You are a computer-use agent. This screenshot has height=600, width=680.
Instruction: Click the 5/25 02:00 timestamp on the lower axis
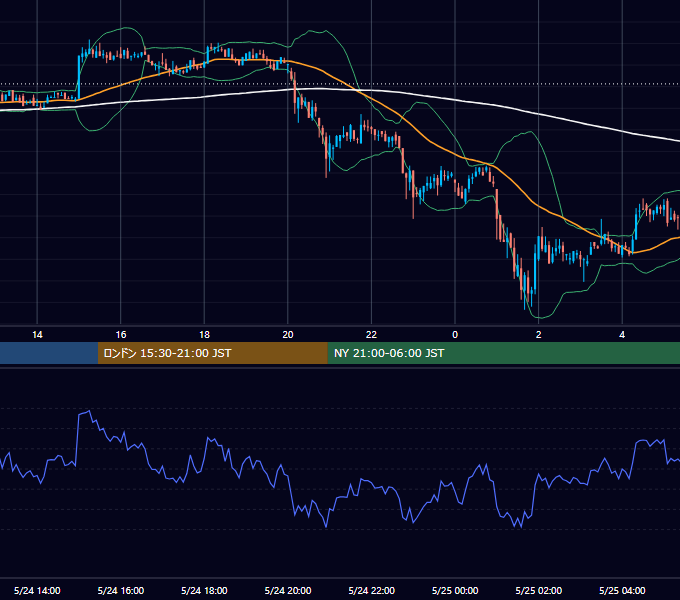tap(539, 590)
